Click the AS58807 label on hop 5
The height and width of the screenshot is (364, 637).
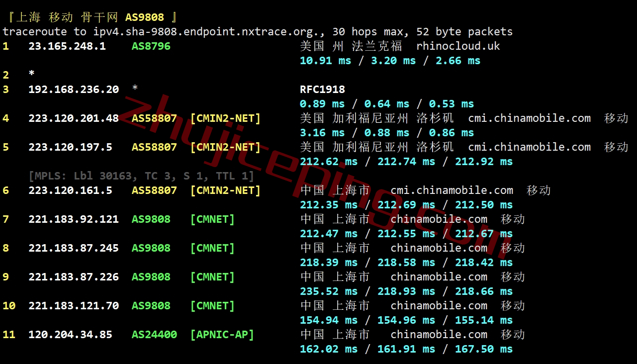(x=154, y=147)
